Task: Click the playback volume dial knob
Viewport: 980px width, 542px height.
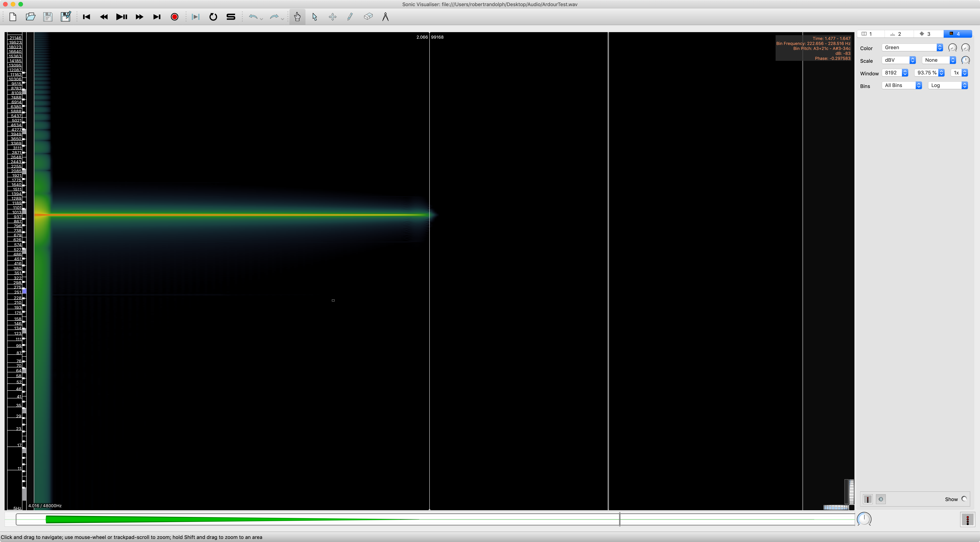Action: click(864, 519)
